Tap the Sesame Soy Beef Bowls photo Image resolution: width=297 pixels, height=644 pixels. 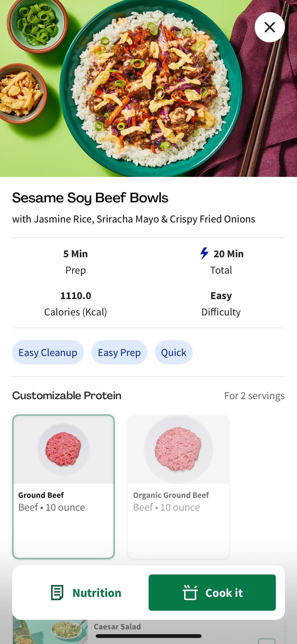click(148, 88)
